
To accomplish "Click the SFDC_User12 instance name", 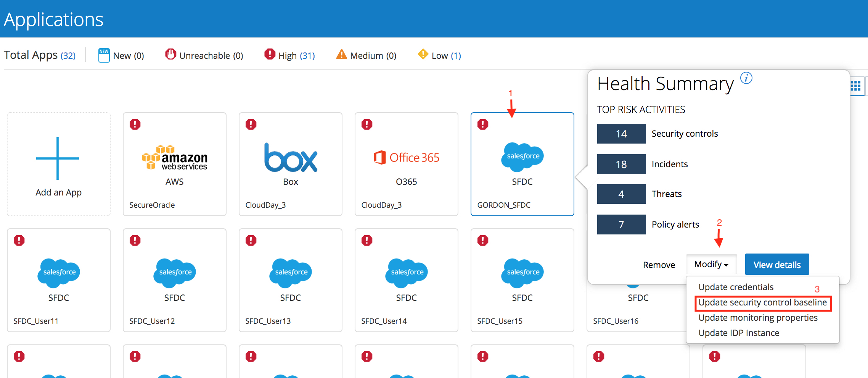I will click(152, 321).
